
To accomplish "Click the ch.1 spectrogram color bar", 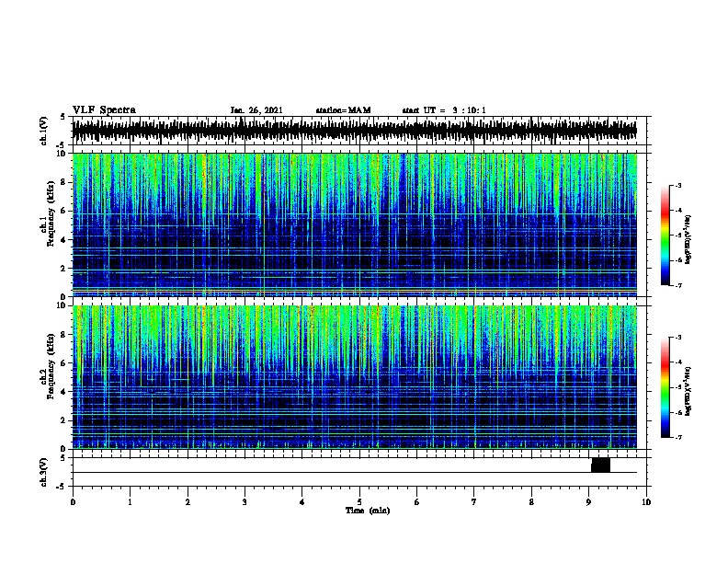I will tap(665, 236).
